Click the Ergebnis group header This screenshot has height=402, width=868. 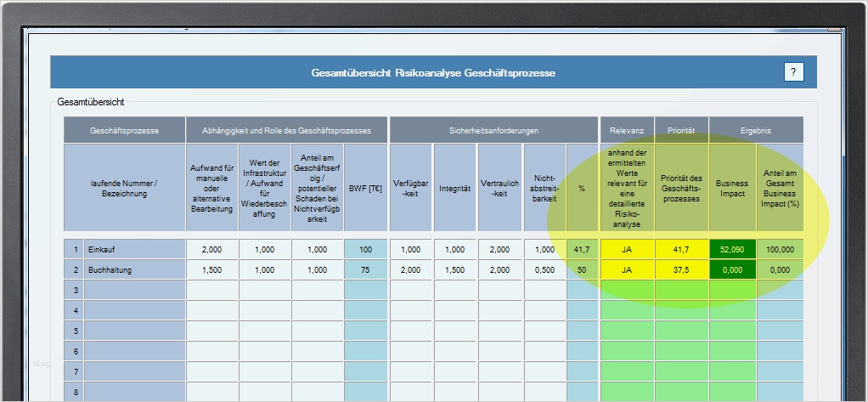coord(756,131)
